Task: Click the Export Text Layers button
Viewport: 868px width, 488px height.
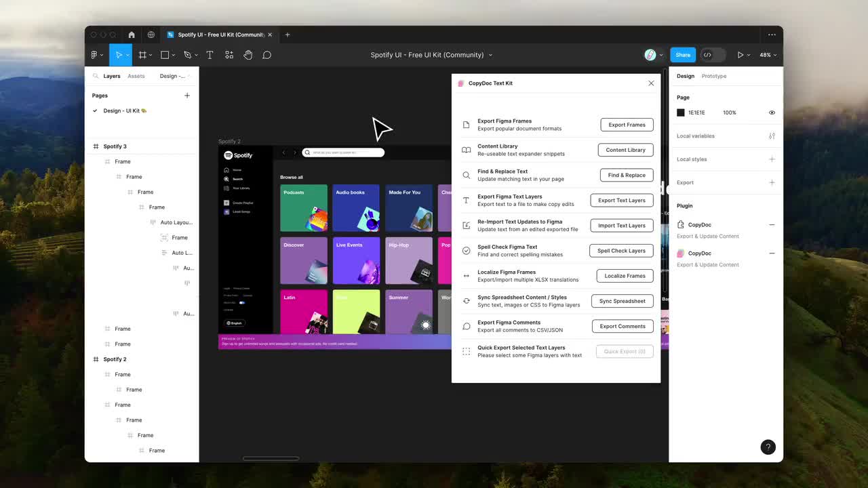Action: point(622,200)
